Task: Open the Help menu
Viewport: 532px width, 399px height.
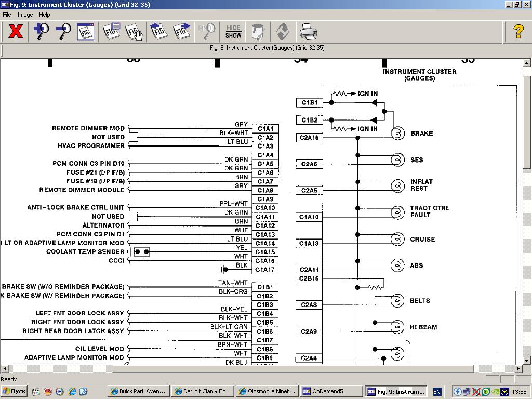Action: pyautogui.click(x=45, y=15)
